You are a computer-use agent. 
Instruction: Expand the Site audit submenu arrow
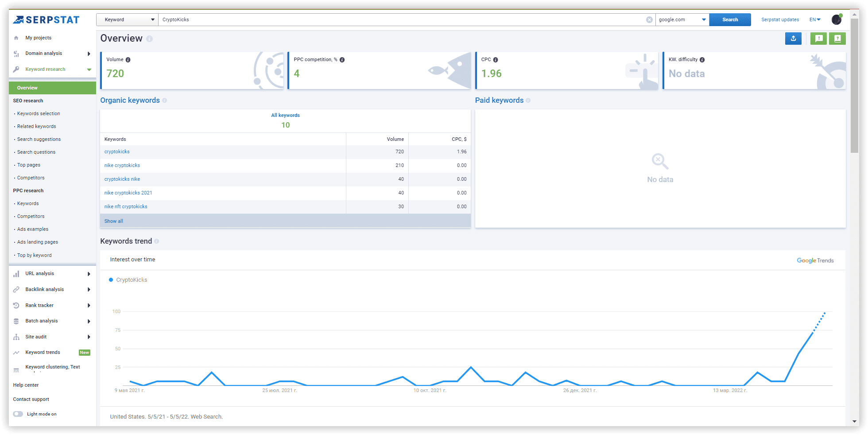coord(89,337)
